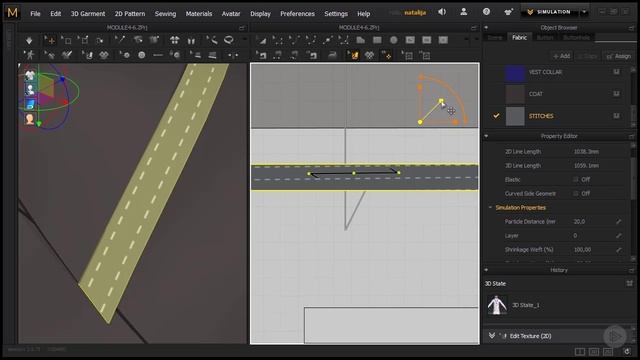Screen dimensions: 640x360
Task: Click the Copy fabric button
Action: [x=588, y=56]
